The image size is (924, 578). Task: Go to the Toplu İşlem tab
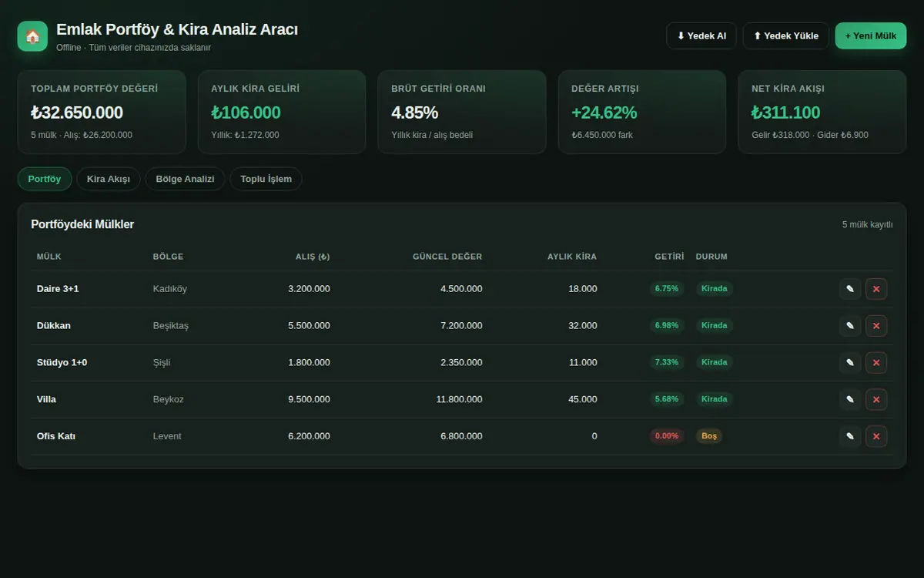pos(266,179)
